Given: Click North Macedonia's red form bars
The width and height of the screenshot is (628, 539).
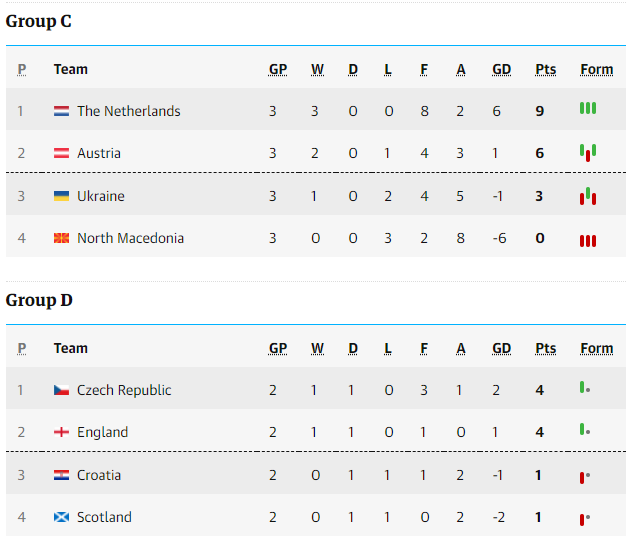Looking at the screenshot, I should 588,241.
